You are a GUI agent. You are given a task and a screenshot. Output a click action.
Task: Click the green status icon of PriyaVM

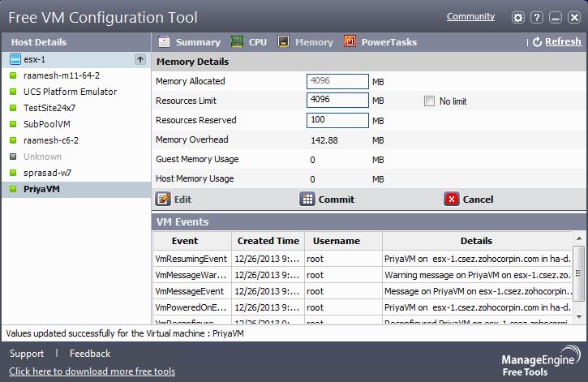(13, 189)
